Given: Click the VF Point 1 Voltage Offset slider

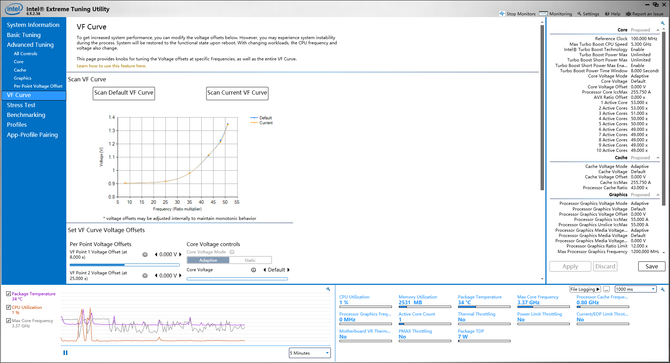Looking at the screenshot, I should 125,265.
